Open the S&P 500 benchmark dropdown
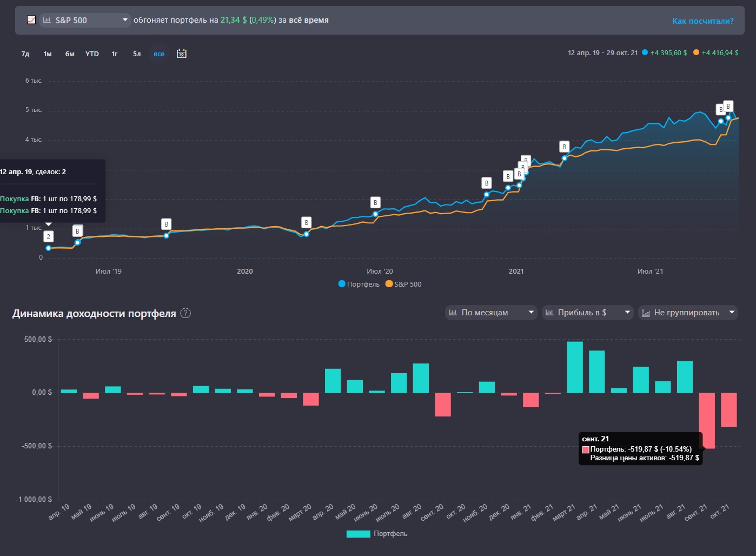 85,20
